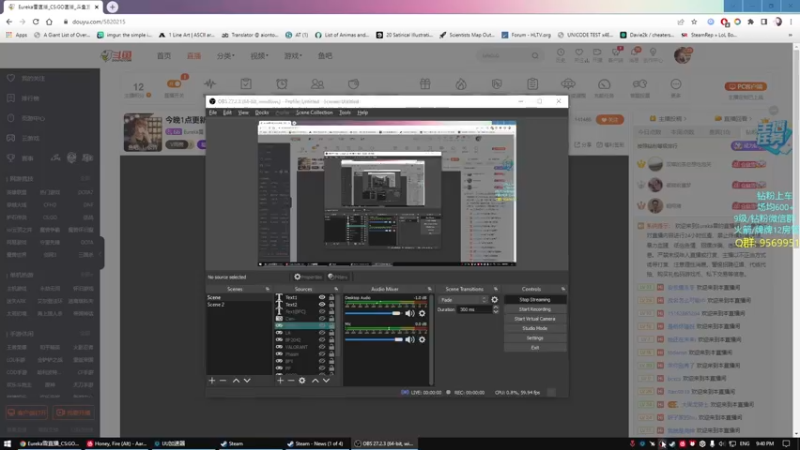Open the File menu in OBS
The width and height of the screenshot is (800, 450).
click(x=213, y=112)
